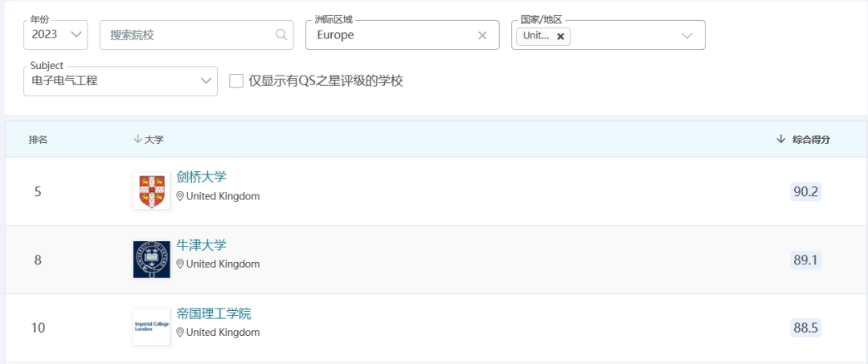Click the 搜索院校 search input field
Screen dimensions: 868x364
(x=196, y=35)
